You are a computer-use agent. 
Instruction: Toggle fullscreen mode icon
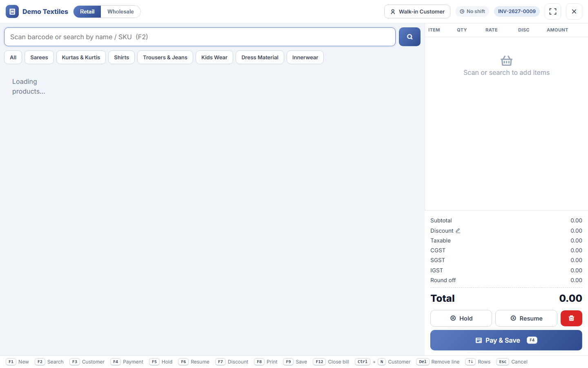[x=553, y=11]
